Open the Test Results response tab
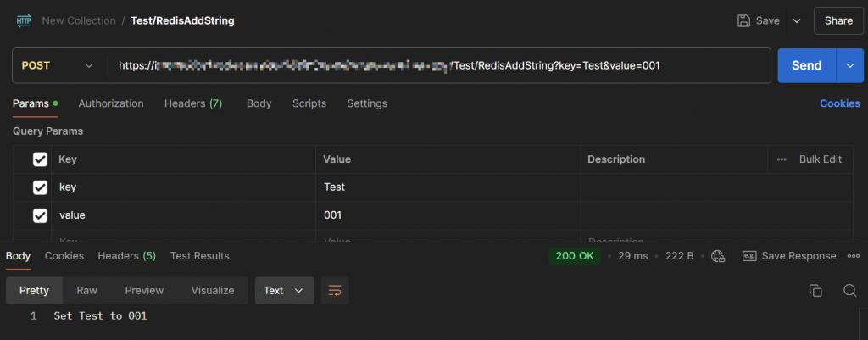Image resolution: width=868 pixels, height=340 pixels. click(x=199, y=256)
